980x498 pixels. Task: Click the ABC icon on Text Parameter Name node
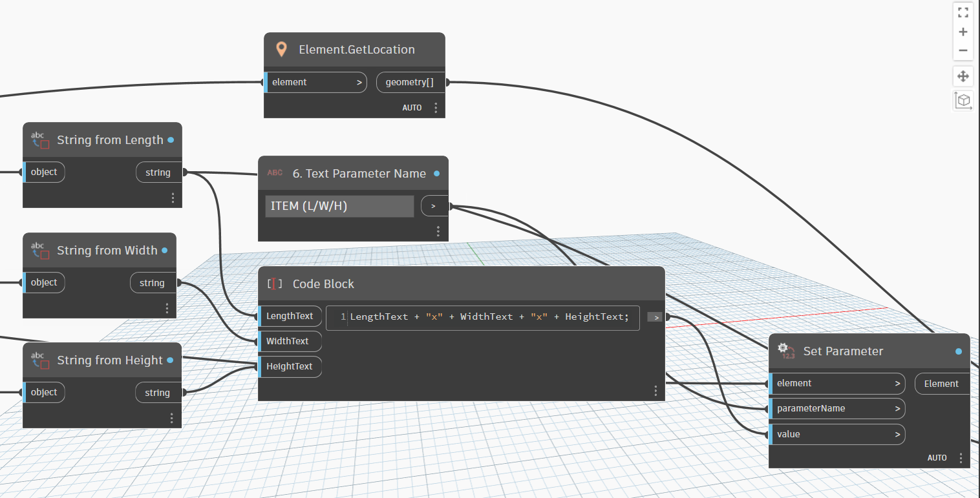pos(275,173)
